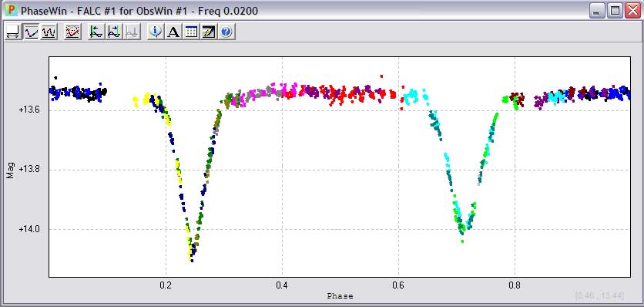Click the cursor coordinates readout at bottom right

(600, 295)
